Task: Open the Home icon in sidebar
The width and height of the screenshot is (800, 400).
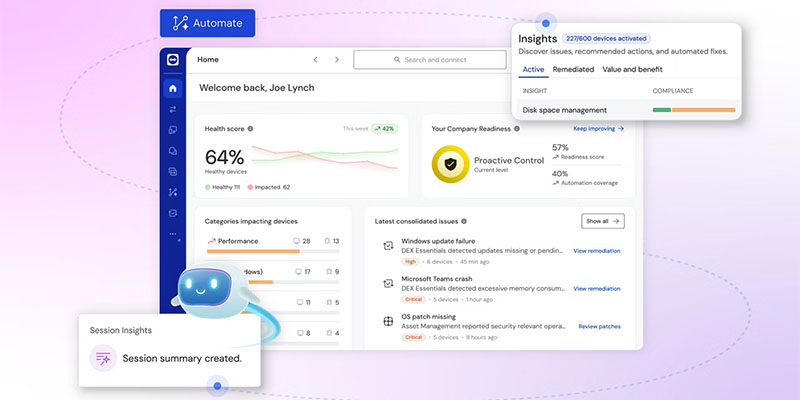Action: pyautogui.click(x=172, y=88)
